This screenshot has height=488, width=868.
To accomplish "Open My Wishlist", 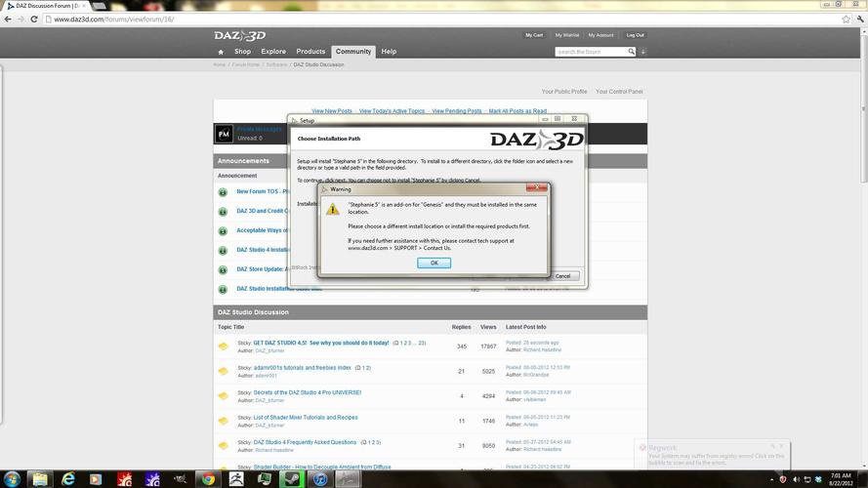I will click(x=567, y=35).
